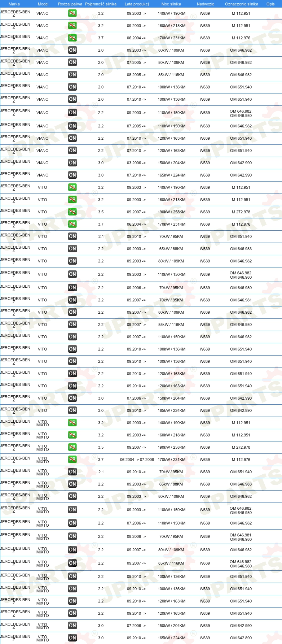Click '3.7' engine capacity in VIANO row
The image size is (282, 644).
(x=101, y=38)
